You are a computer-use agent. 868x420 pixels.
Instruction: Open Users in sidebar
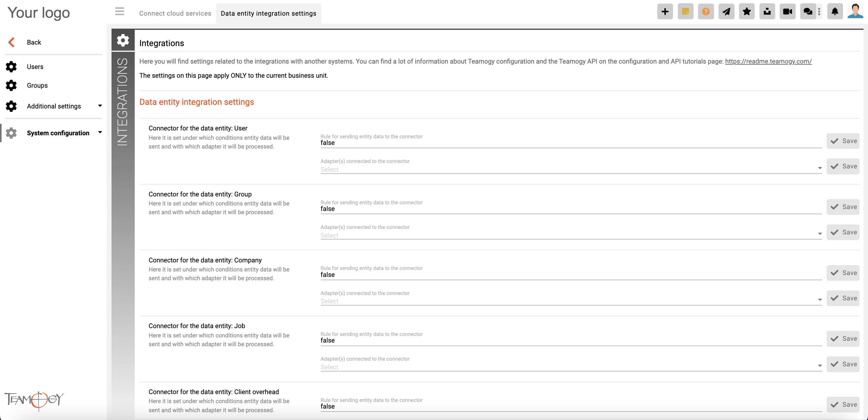click(x=35, y=67)
